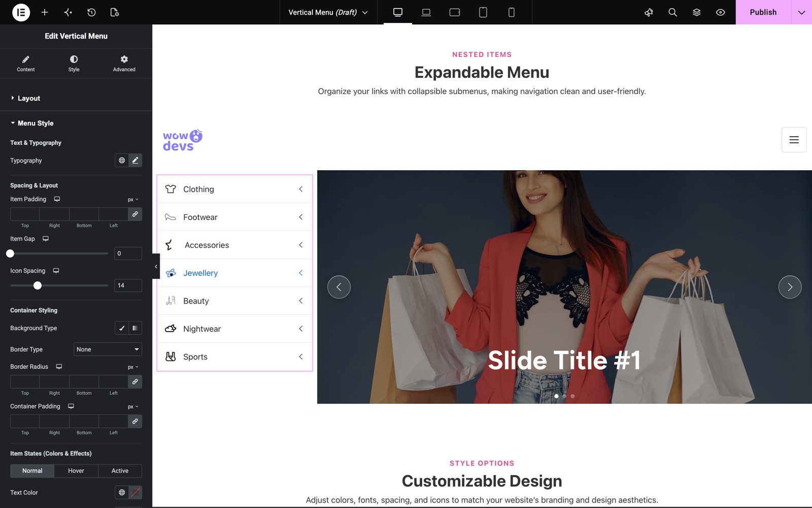The image size is (812, 508).
Task: Change Item Padding unit from px
Action: [133, 200]
